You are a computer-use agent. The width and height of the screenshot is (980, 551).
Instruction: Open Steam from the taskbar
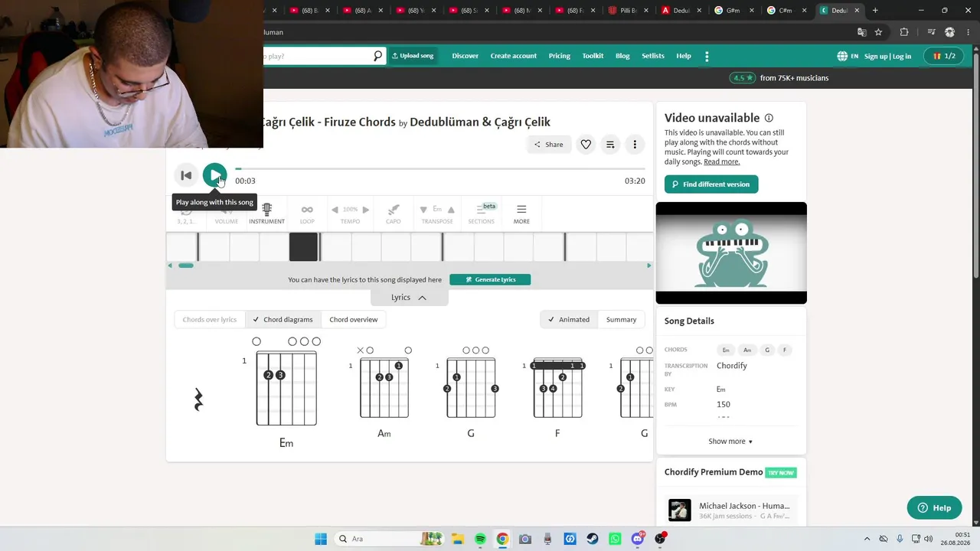tap(593, 539)
